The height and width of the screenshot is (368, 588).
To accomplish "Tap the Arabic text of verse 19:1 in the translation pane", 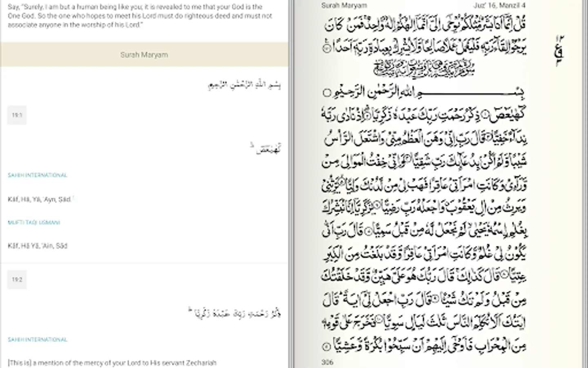I will tap(266, 148).
